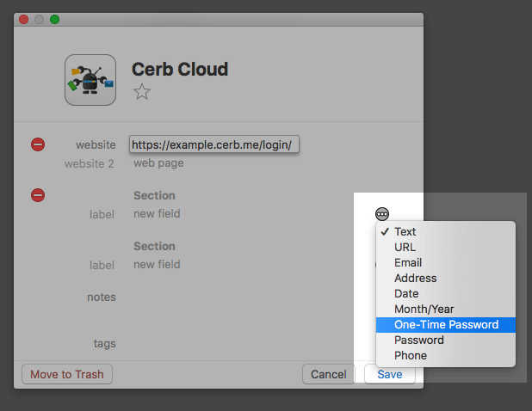This screenshot has width=532, height=411.
Task: Click Move to Trash button
Action: (x=67, y=374)
